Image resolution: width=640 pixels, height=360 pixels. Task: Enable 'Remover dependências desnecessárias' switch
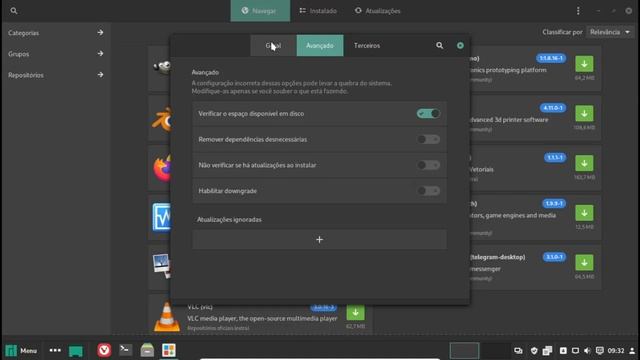(428, 139)
